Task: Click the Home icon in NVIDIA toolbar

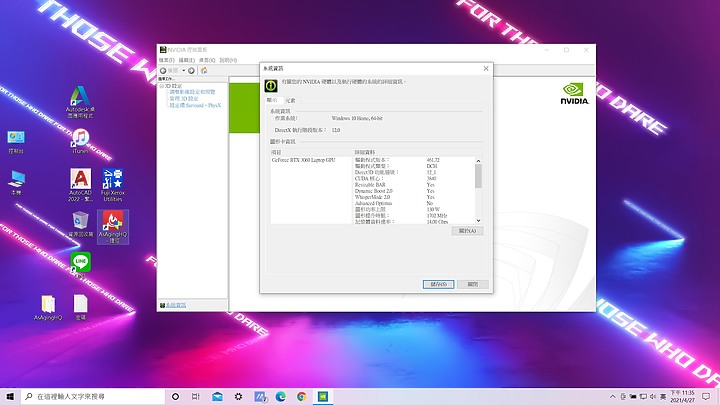Action: coord(204,71)
